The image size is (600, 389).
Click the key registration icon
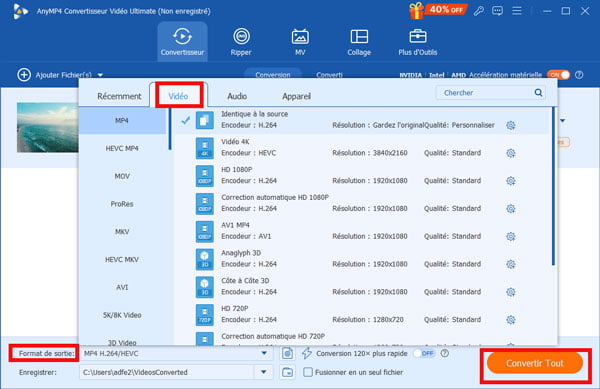478,11
